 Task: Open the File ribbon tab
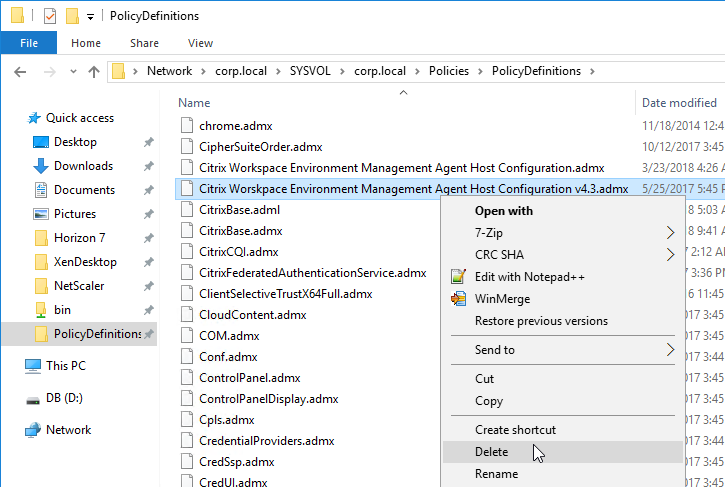29,43
